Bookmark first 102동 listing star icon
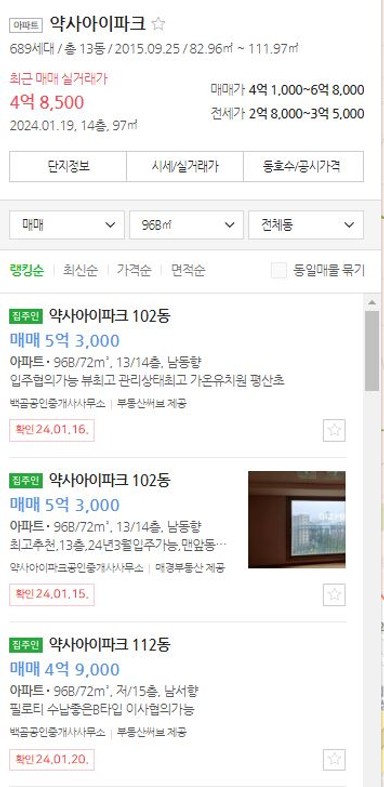 [x=334, y=430]
